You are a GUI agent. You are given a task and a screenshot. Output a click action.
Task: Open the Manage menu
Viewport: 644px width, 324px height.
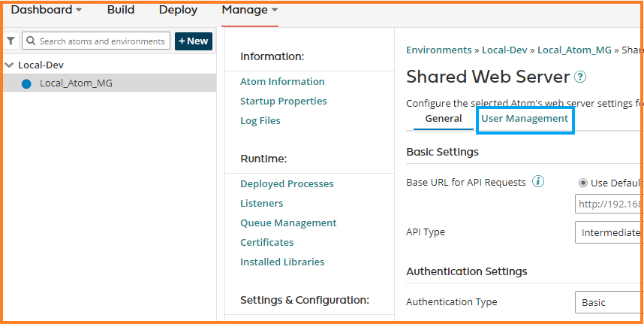tap(249, 10)
